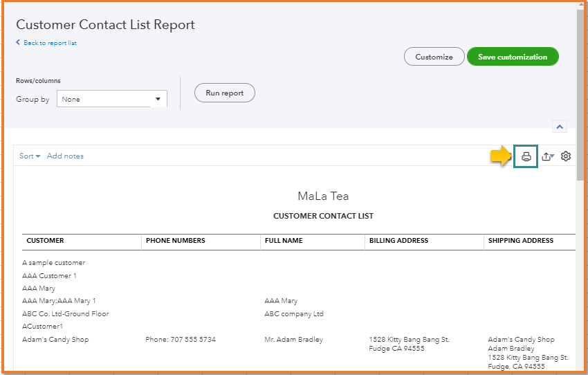Click the Run report button
This screenshot has width=588, height=375.
[x=225, y=93]
